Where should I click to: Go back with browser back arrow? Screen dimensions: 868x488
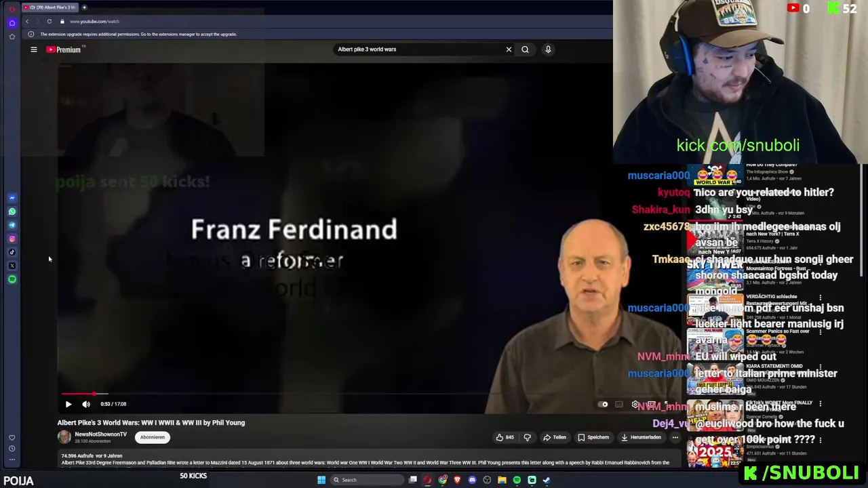(x=27, y=22)
